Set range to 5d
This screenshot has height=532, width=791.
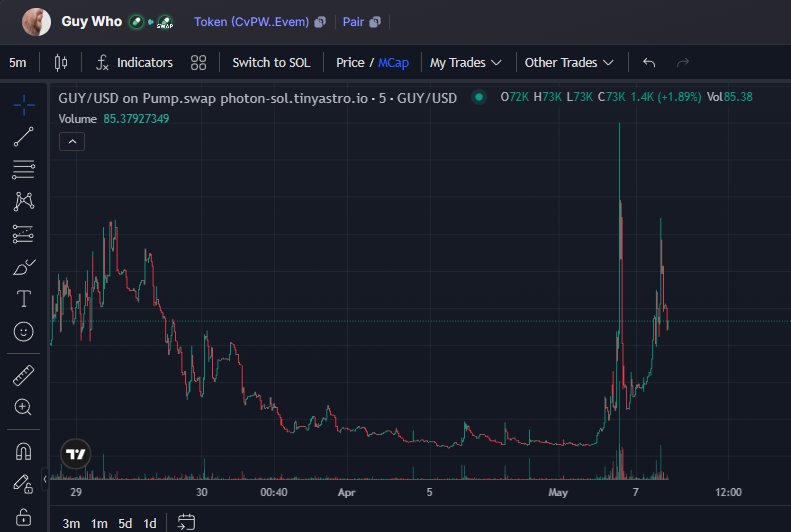(x=125, y=523)
